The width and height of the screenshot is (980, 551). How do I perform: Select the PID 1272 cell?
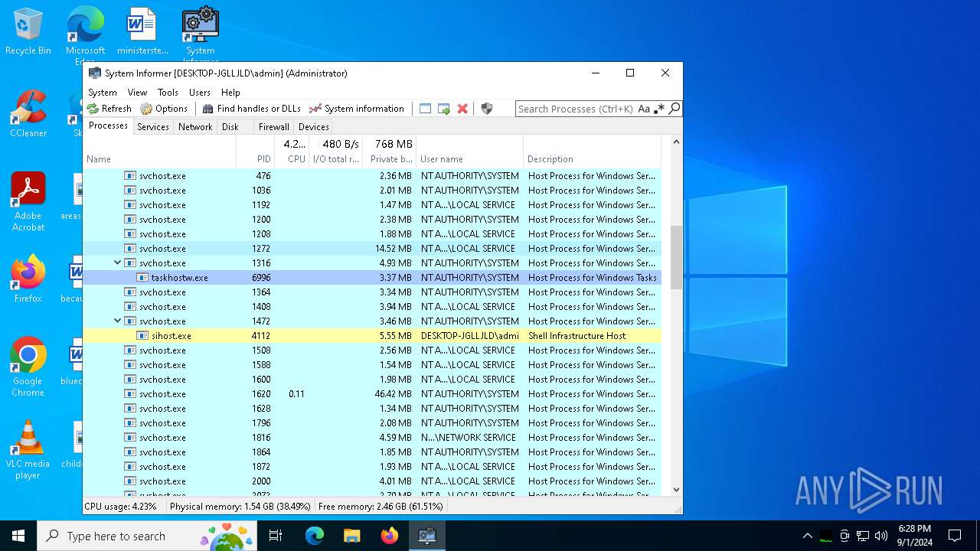261,249
